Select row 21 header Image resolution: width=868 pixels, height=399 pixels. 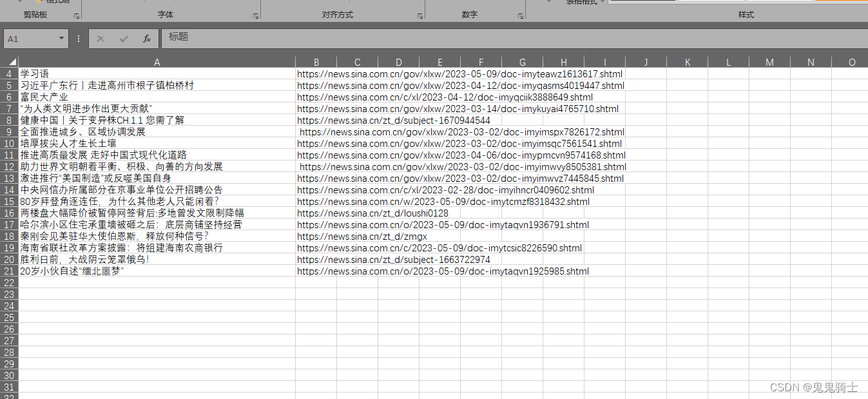[x=9, y=271]
